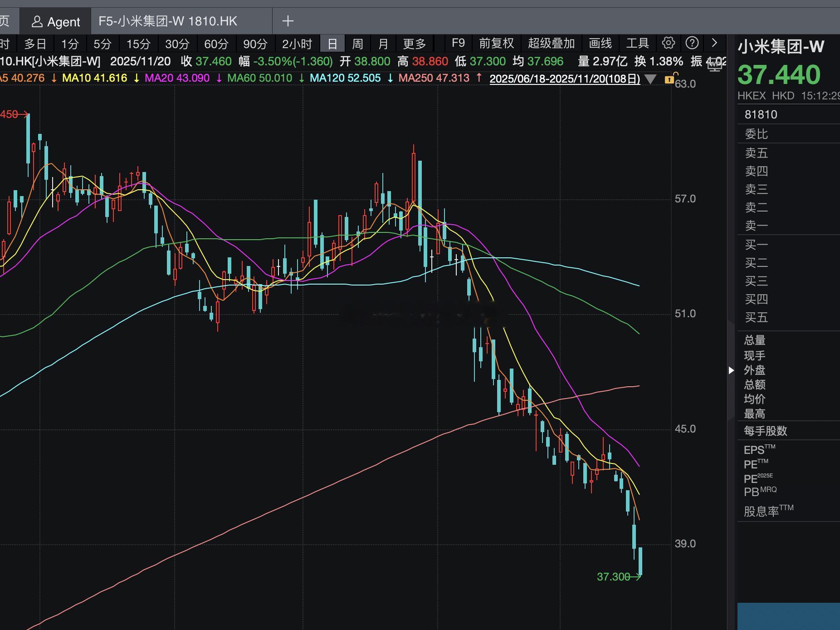Image resolution: width=840 pixels, height=630 pixels.
Task: Expand the side panel with white arrow
Action: (x=731, y=370)
